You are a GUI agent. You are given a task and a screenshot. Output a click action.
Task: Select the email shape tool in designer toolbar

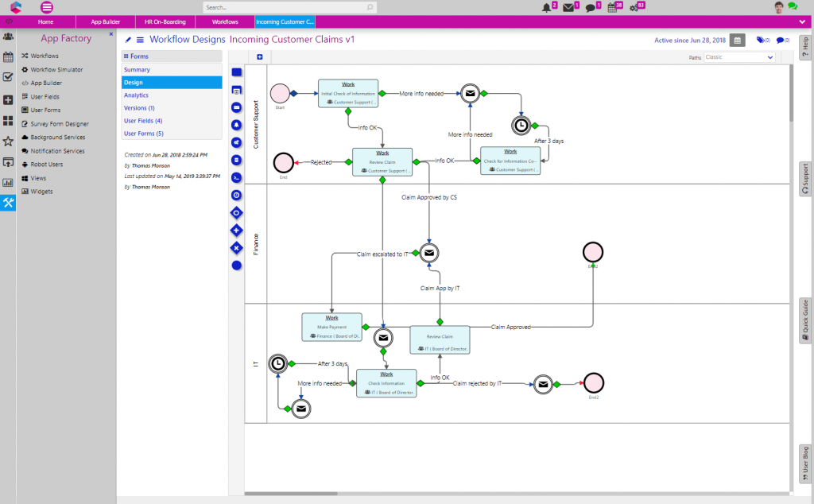236,107
